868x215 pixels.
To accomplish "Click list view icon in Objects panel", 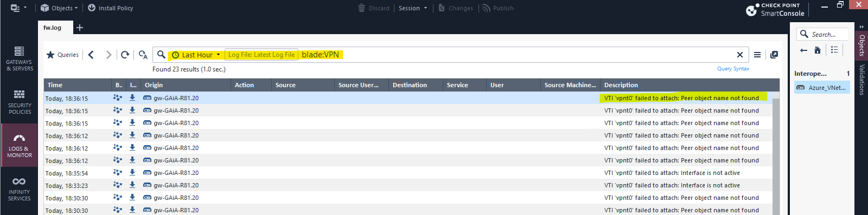I will click(834, 50).
